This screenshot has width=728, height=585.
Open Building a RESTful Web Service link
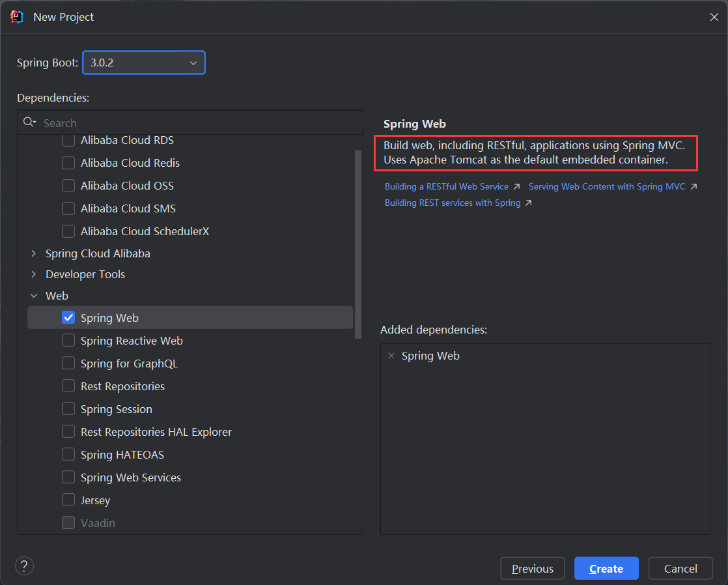click(446, 186)
